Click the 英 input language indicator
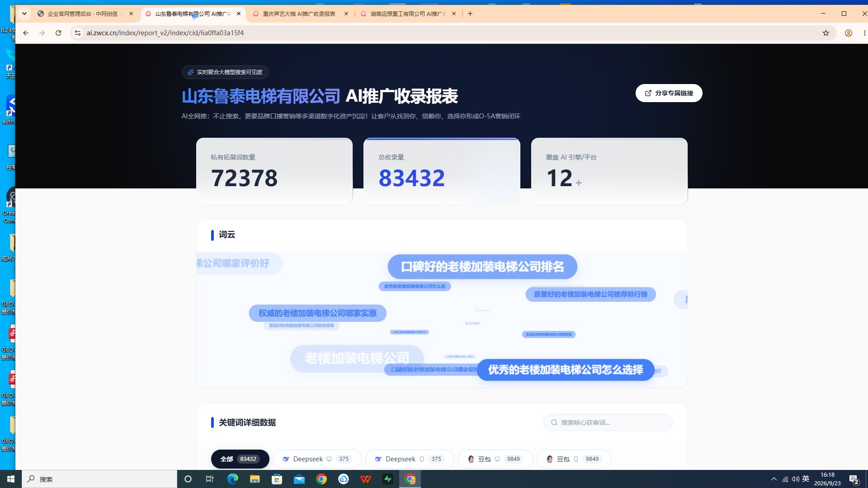The width and height of the screenshot is (868, 488). point(806,479)
